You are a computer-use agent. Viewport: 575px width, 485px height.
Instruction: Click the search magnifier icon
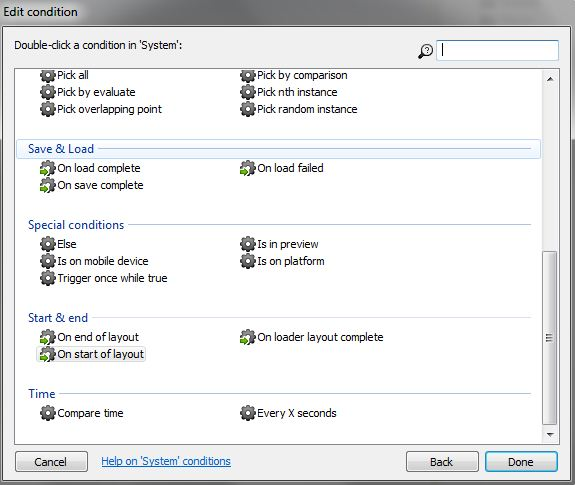click(425, 51)
